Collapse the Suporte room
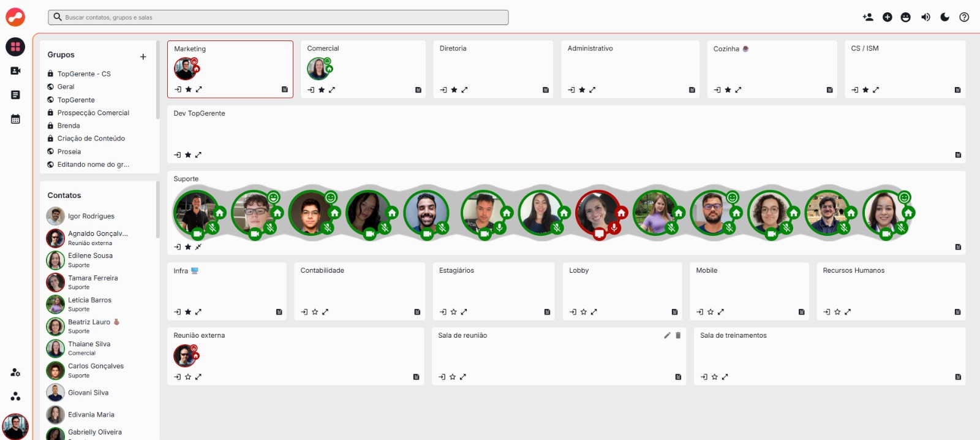Image resolution: width=980 pixels, height=440 pixels. click(x=198, y=247)
